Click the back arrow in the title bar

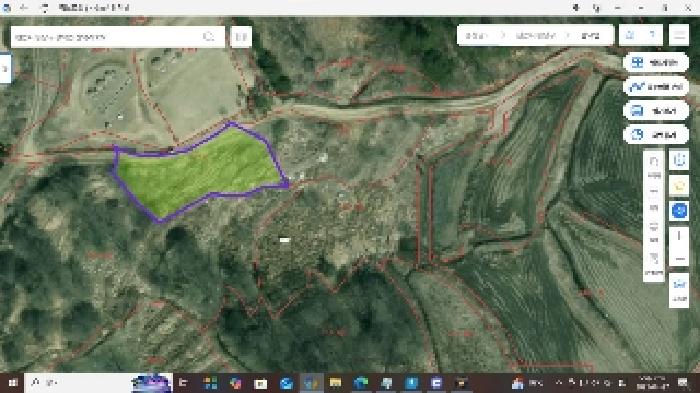pyautogui.click(x=24, y=8)
